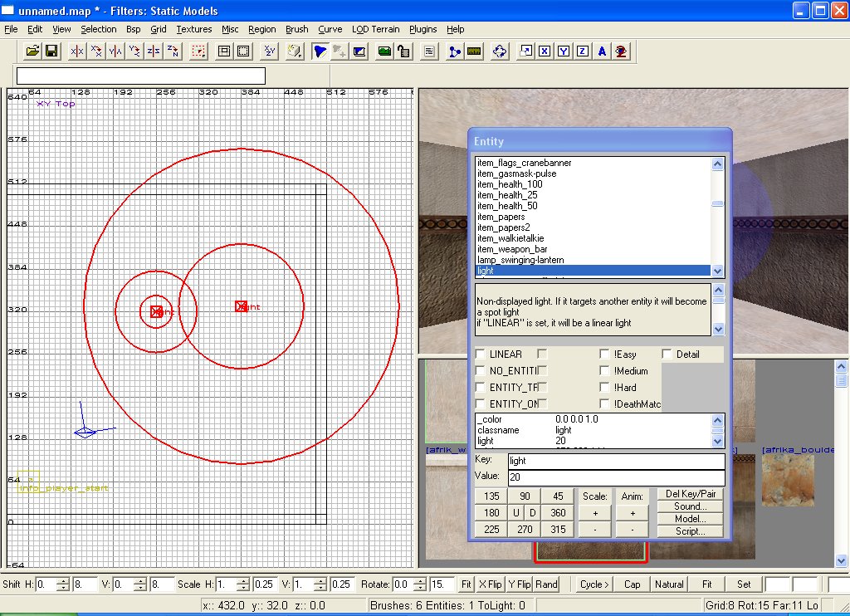
Task: Click into the Value input field
Action: (615, 477)
